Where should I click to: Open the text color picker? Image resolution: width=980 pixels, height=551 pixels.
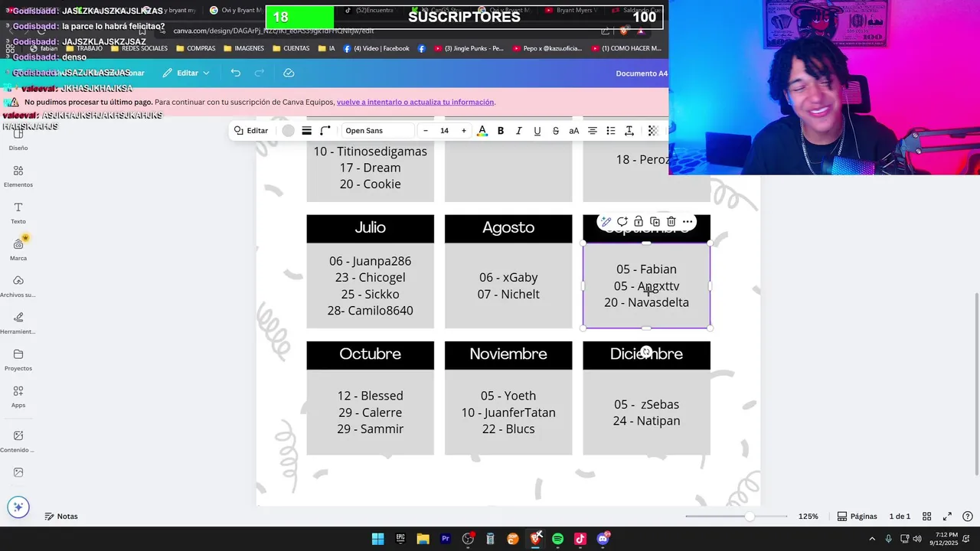tap(482, 131)
